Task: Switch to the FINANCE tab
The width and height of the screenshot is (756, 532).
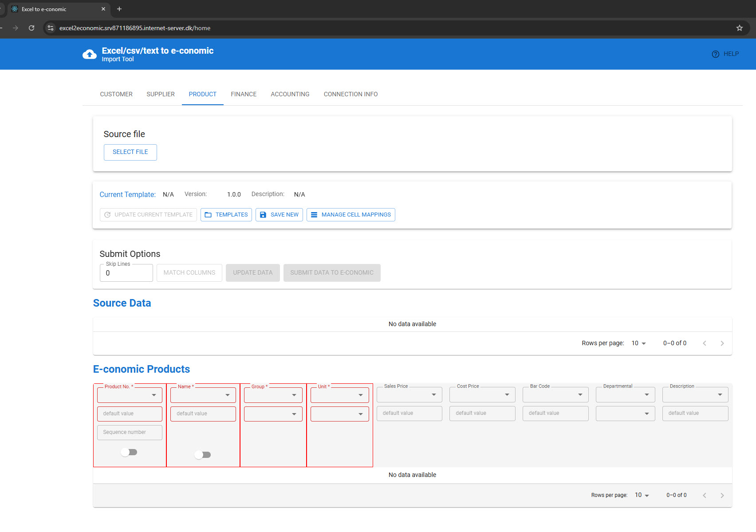Action: (x=244, y=94)
